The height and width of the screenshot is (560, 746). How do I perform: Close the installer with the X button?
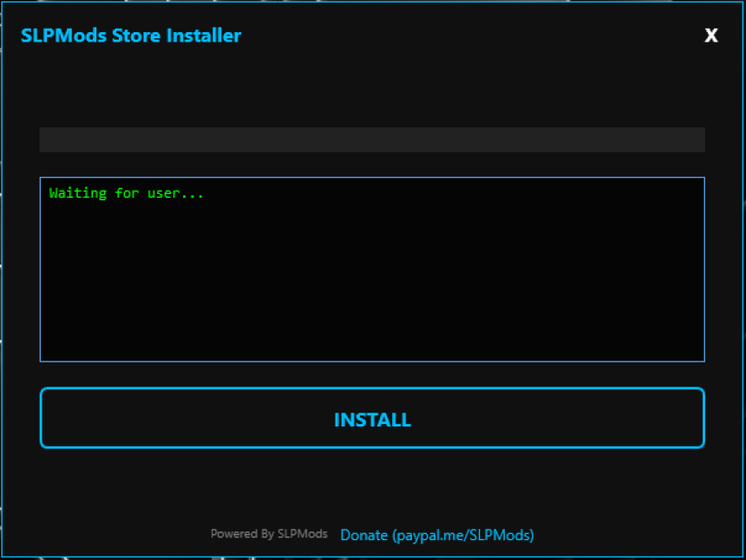[711, 36]
